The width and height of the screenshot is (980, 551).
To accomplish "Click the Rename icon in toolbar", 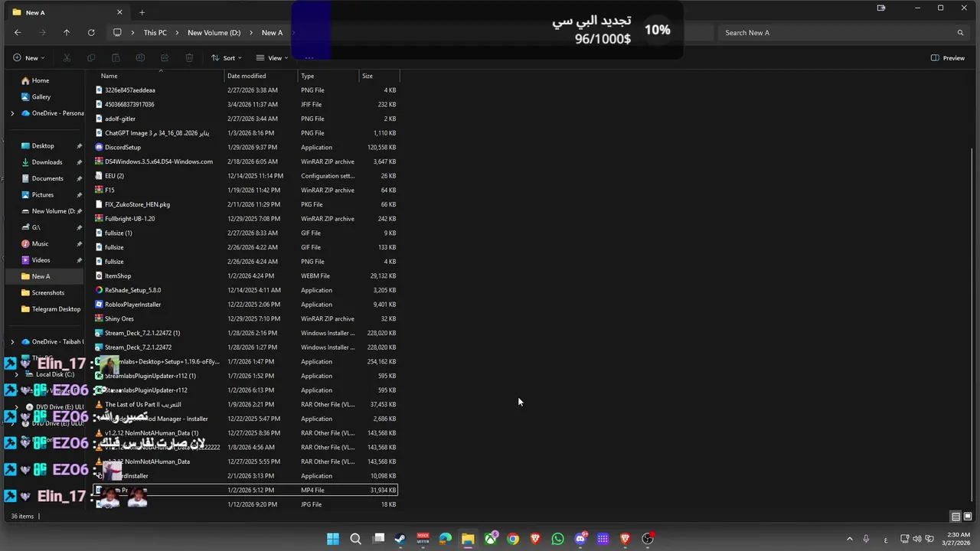I will tap(140, 58).
